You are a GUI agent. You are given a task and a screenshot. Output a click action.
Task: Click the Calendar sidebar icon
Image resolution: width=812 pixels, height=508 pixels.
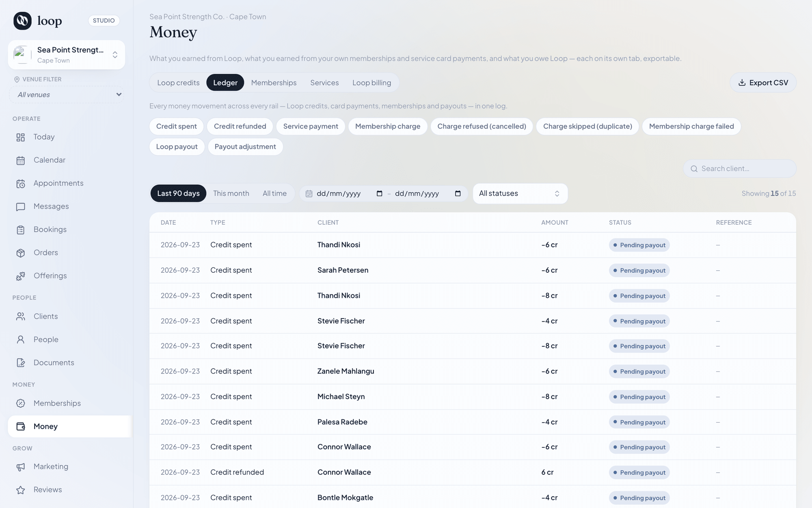point(21,161)
